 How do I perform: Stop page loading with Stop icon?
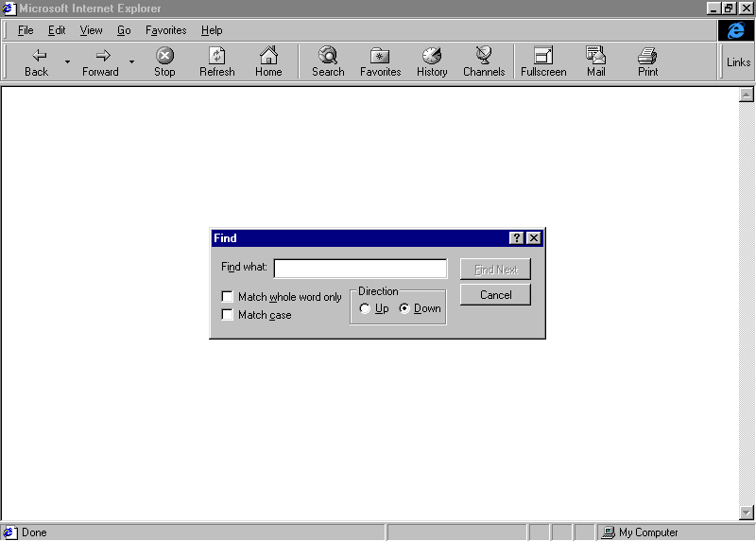tap(164, 56)
